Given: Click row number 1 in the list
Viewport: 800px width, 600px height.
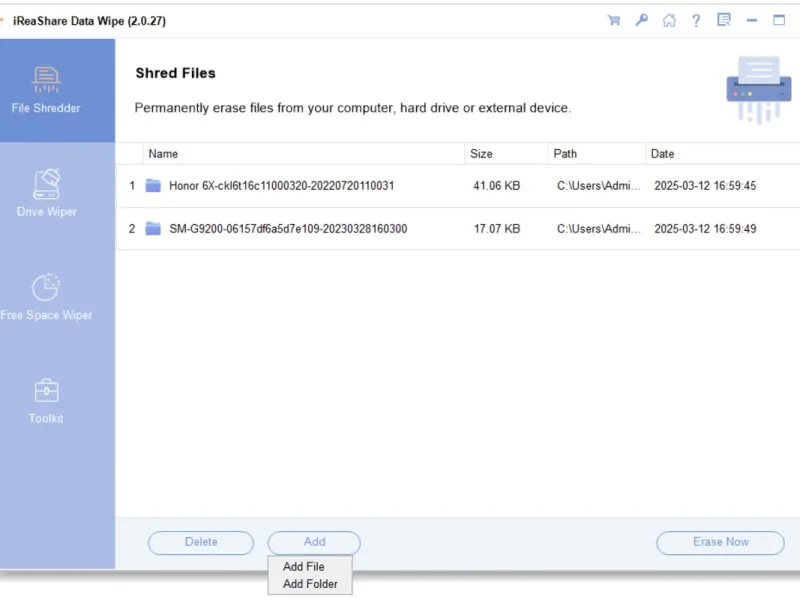Looking at the screenshot, I should tap(132, 186).
